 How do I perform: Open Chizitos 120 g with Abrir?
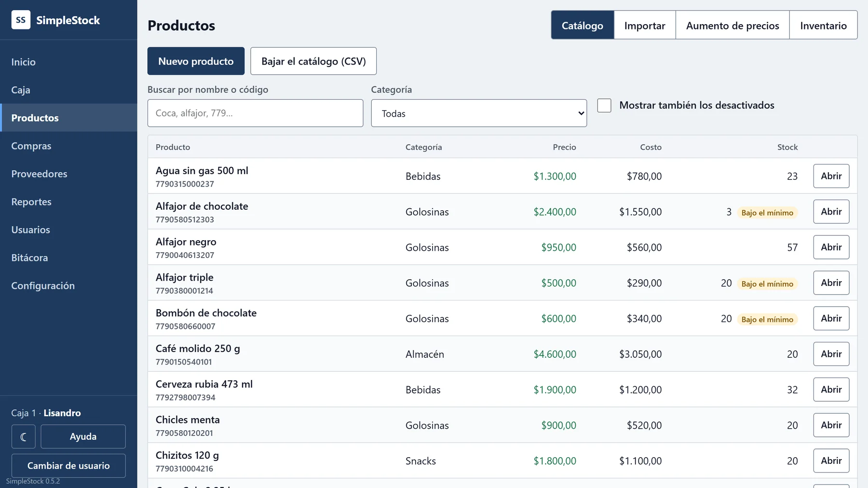831,461
